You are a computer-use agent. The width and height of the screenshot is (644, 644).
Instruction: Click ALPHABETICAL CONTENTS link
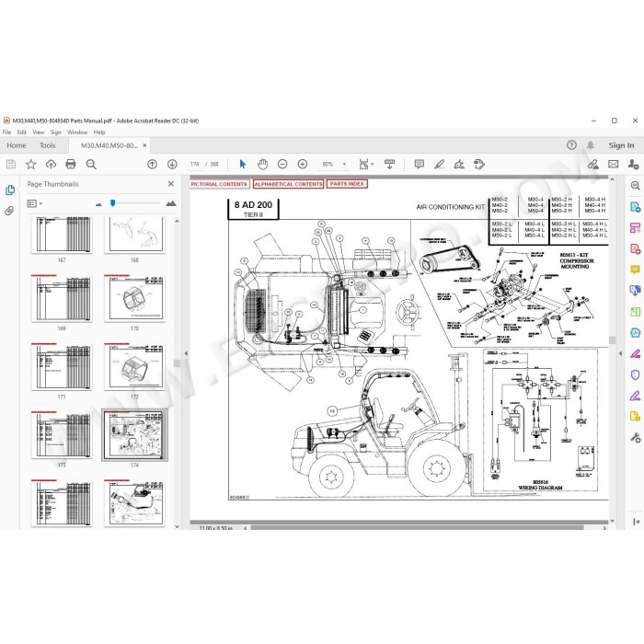288,184
